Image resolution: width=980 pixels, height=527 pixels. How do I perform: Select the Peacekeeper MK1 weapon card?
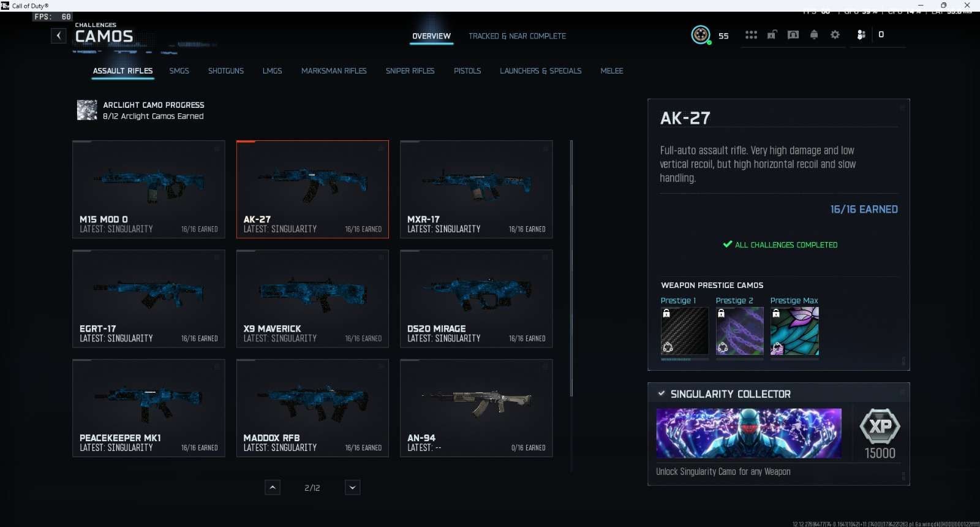pyautogui.click(x=149, y=408)
